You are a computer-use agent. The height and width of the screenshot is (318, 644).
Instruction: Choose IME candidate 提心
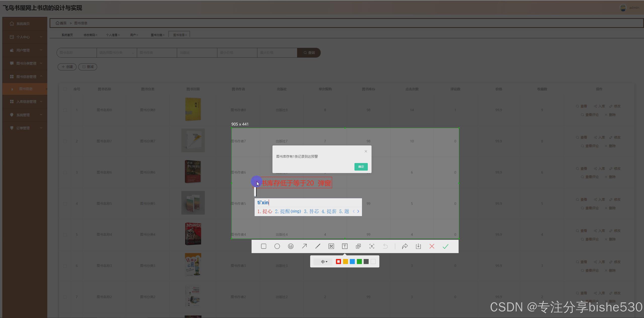click(265, 211)
